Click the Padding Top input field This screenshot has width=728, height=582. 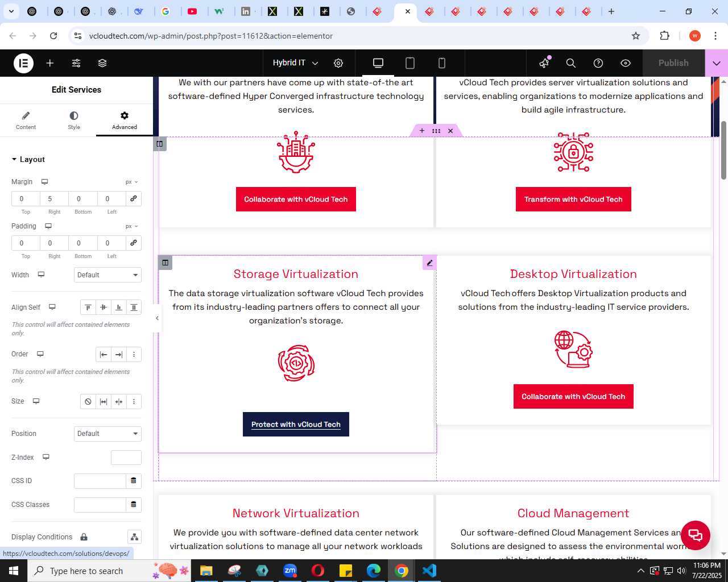[x=26, y=243]
